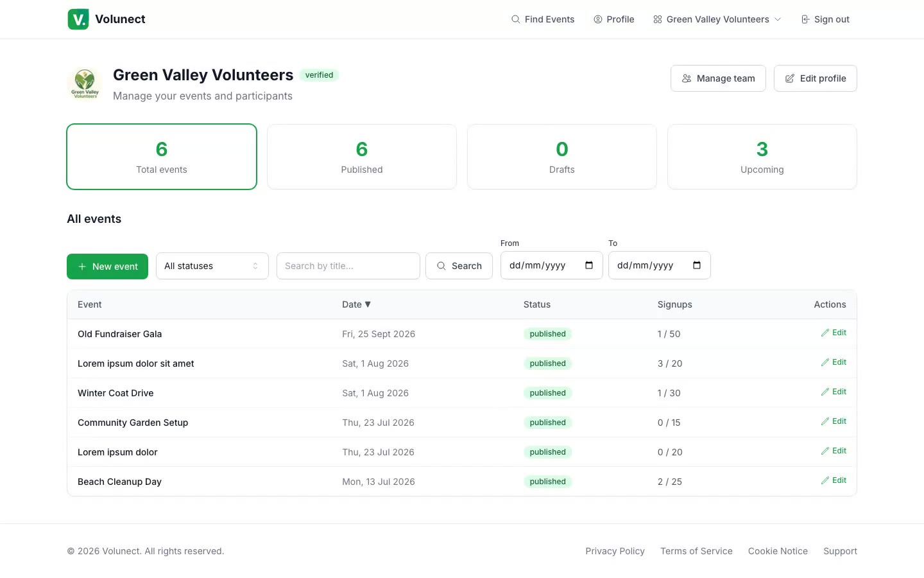The height and width of the screenshot is (578, 924).
Task: Click the Volunect green logo icon
Action: click(x=78, y=19)
